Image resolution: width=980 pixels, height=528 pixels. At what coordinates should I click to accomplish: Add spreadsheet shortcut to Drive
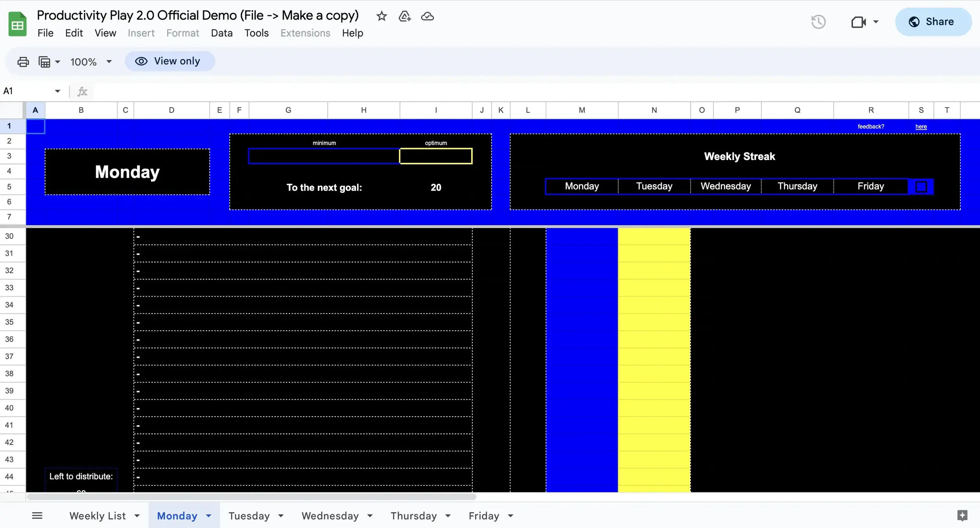(x=405, y=16)
